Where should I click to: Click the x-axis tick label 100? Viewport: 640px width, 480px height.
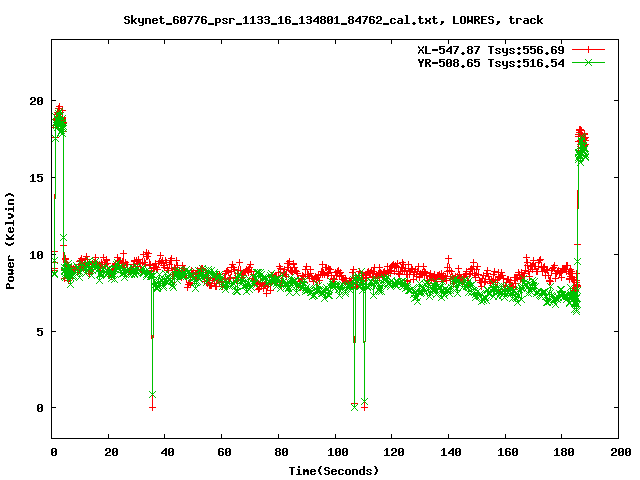pyautogui.click(x=338, y=452)
